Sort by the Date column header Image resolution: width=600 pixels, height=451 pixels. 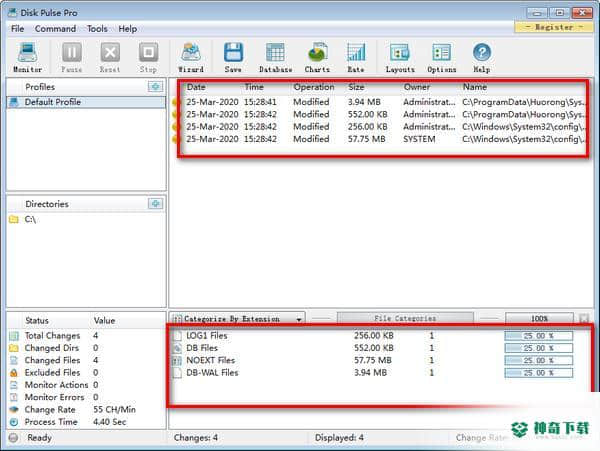(196, 87)
